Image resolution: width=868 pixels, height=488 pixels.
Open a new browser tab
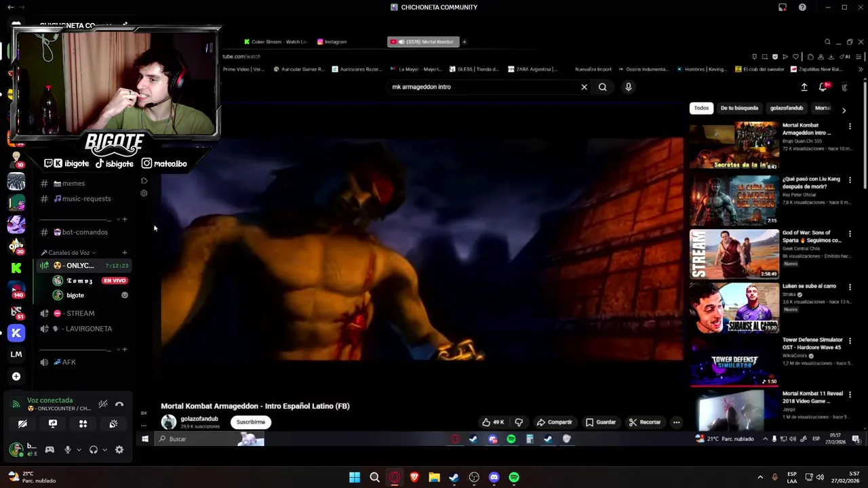pos(465,42)
